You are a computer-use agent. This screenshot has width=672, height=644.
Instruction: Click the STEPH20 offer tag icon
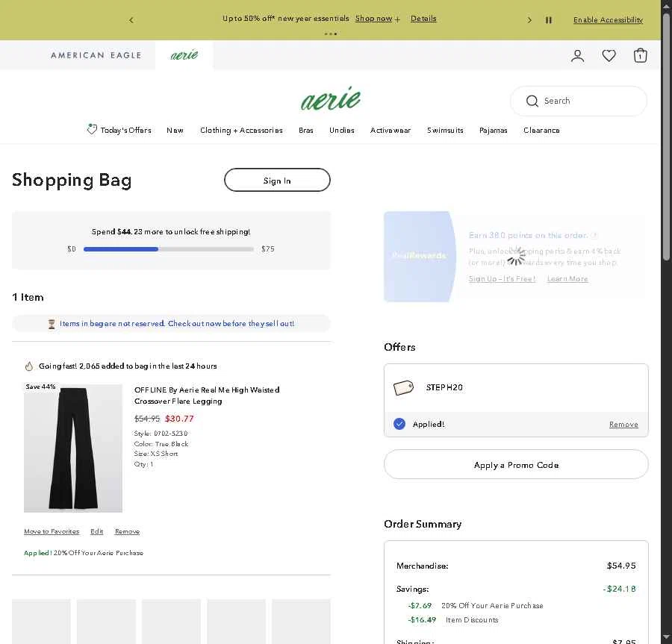pos(403,388)
